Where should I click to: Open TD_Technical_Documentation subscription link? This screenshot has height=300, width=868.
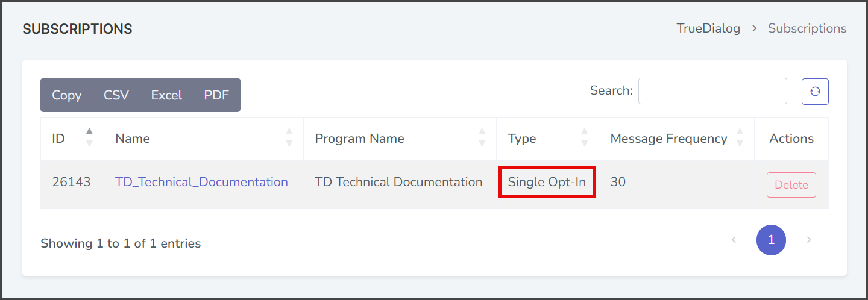pyautogui.click(x=201, y=182)
